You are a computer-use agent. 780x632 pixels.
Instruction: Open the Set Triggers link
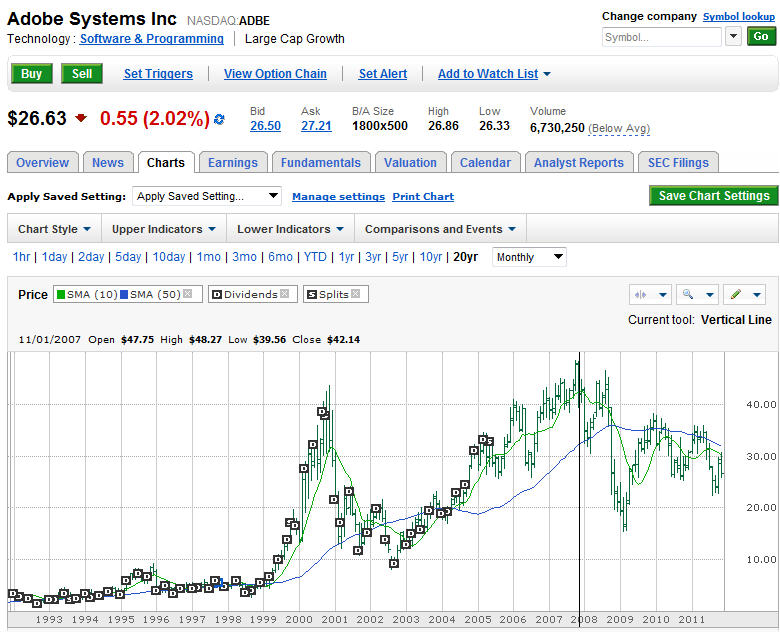(158, 74)
